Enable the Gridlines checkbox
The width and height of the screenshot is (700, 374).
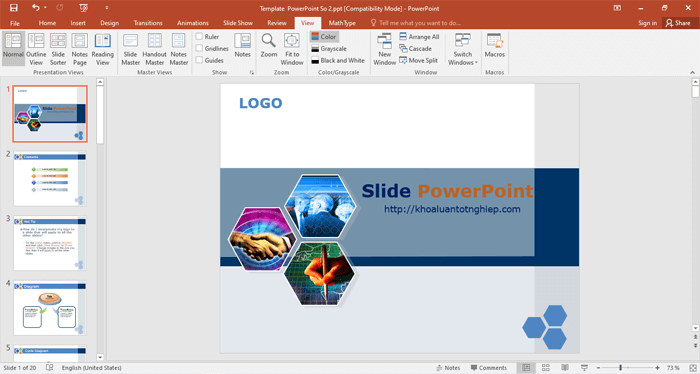pos(200,48)
